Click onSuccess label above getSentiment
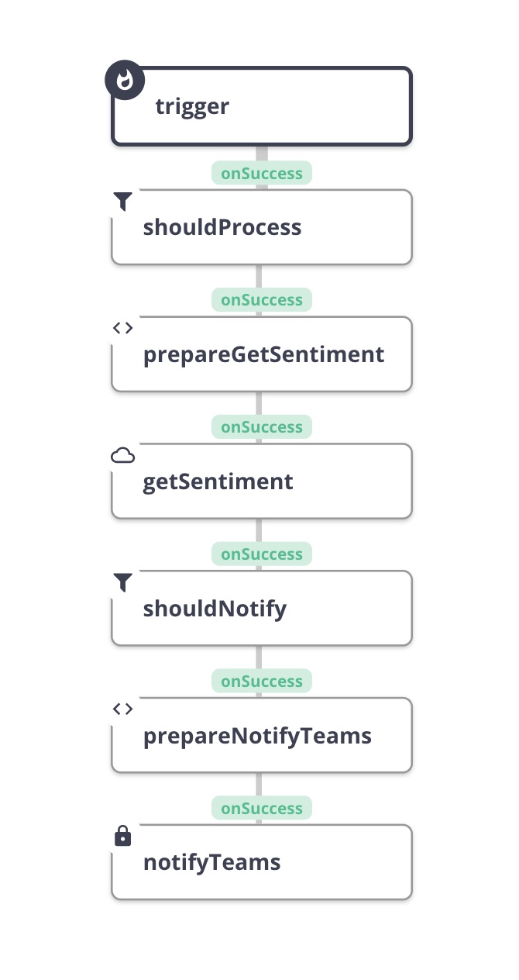This screenshot has width=519, height=980. (262, 427)
